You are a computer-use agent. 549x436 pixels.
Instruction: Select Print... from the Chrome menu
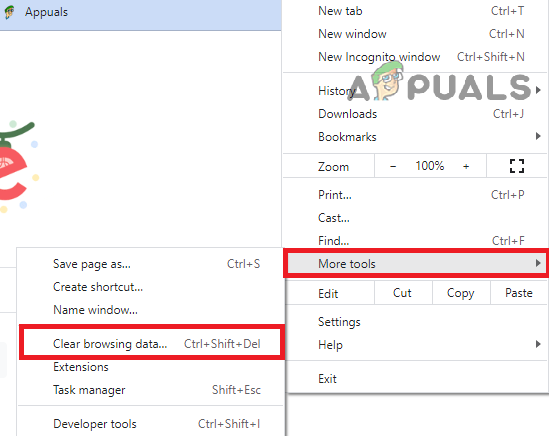coord(415,195)
